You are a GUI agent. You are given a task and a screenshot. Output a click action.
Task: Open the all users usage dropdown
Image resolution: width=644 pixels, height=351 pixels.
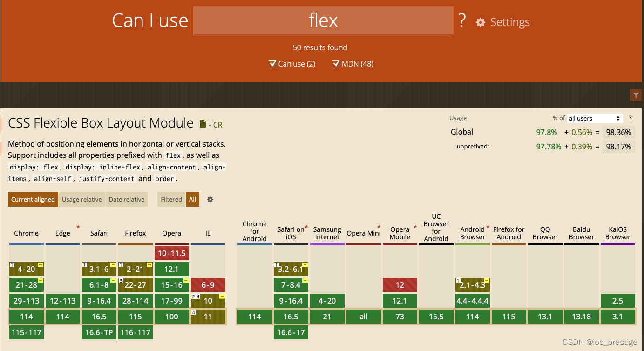coord(595,118)
